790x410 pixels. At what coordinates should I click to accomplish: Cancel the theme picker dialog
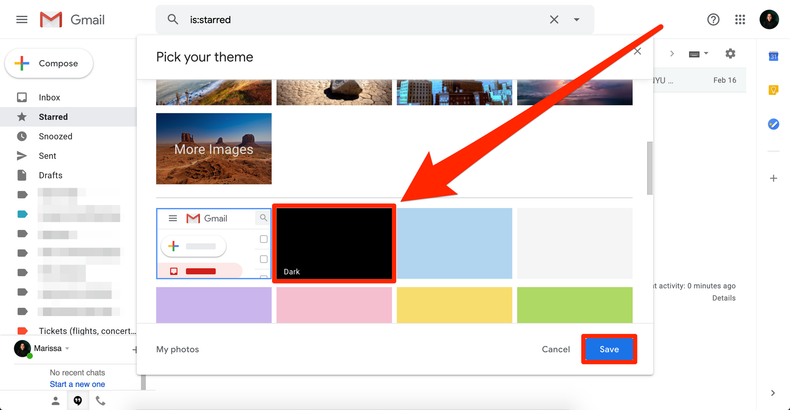coord(556,349)
